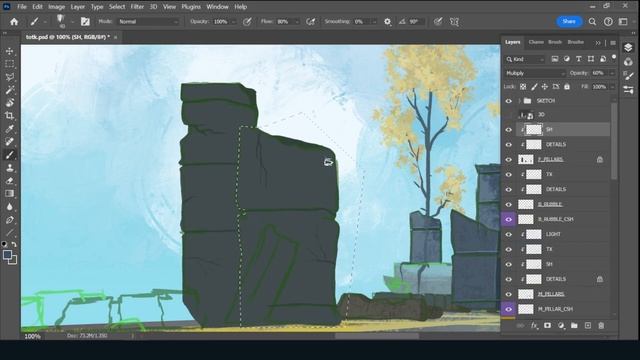Hide the B_RUBBLE layer
This screenshot has width=640, height=360.
[x=509, y=204]
